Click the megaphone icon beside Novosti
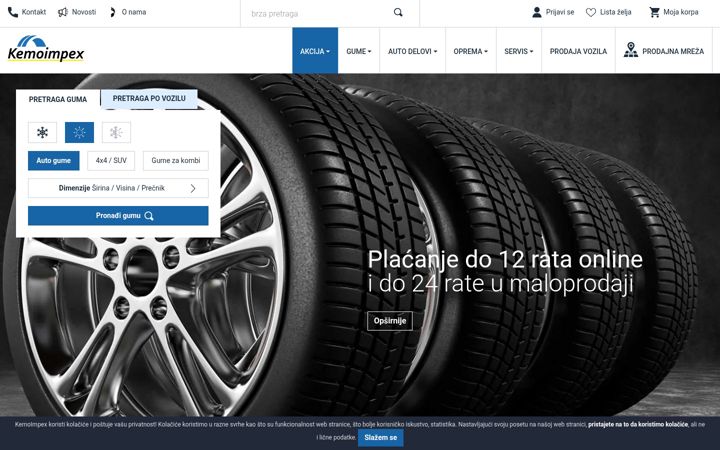The width and height of the screenshot is (720, 450). (62, 12)
